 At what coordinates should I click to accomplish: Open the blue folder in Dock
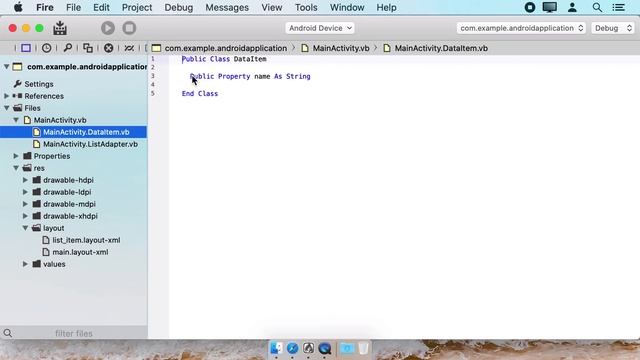coord(347,348)
